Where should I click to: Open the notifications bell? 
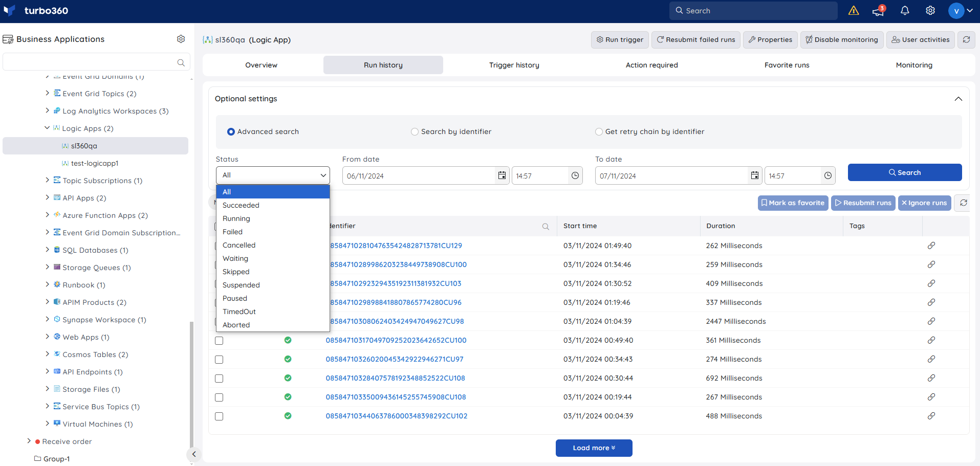[905, 11]
